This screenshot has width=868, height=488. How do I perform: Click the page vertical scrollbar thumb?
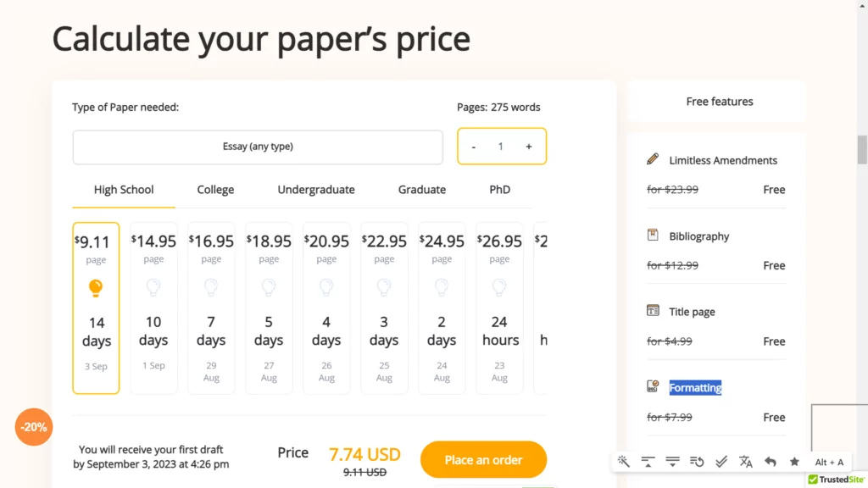[x=862, y=149]
